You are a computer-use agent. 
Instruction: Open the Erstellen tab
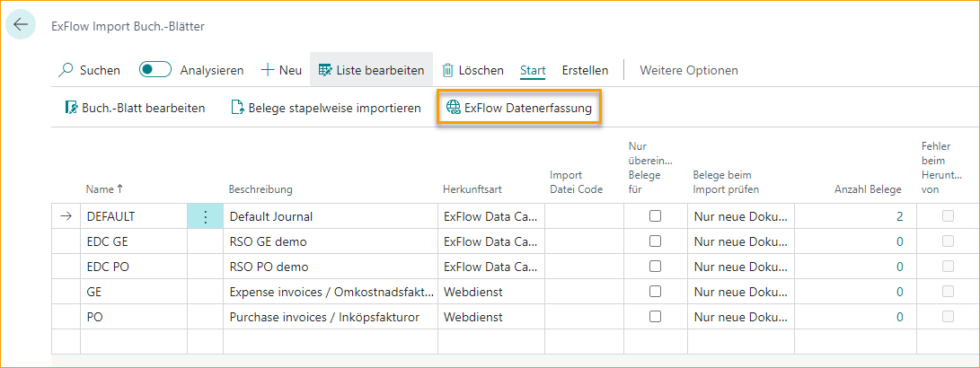pos(585,70)
